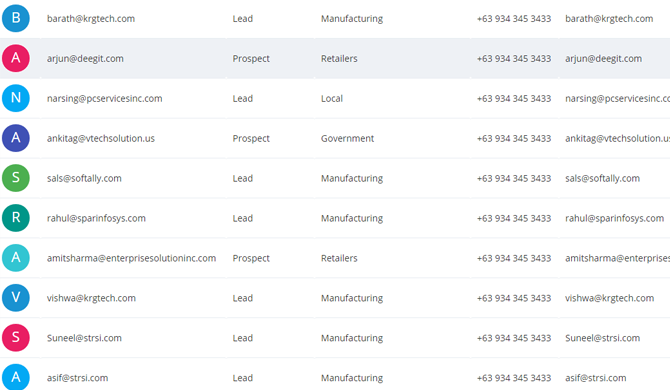Screen dimensions: 670x390
Task: Click the blue B avatar for barath
Action: pos(16,18)
